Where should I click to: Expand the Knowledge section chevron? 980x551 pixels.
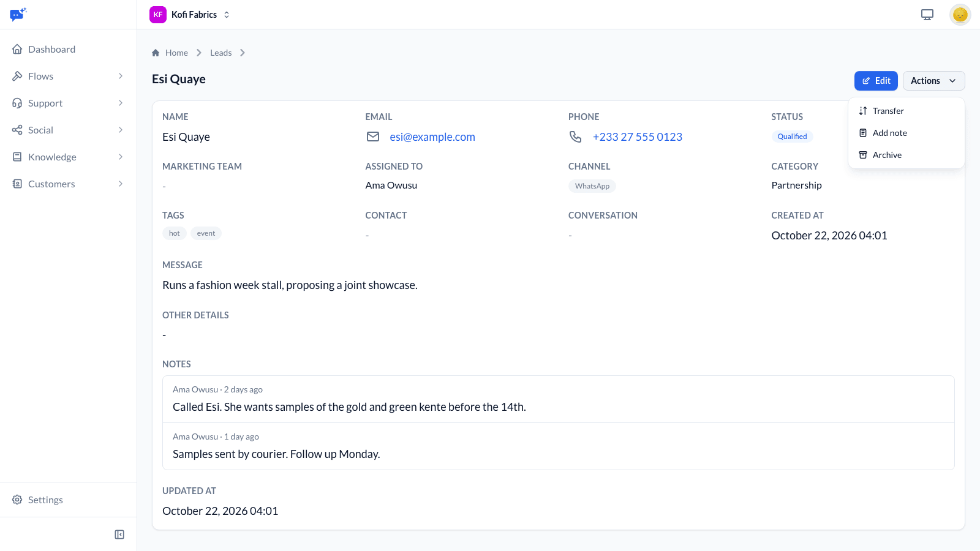coord(121,157)
